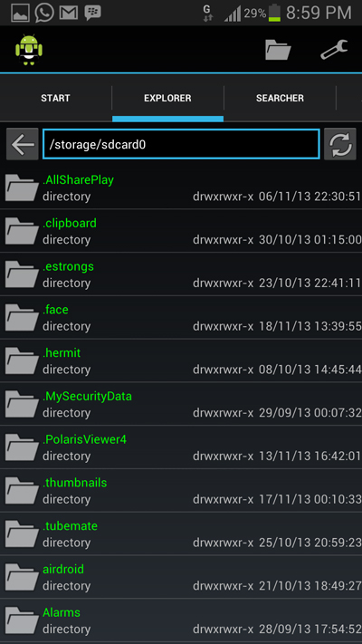
Task: Open the .estrongs directory
Action: click(x=181, y=274)
